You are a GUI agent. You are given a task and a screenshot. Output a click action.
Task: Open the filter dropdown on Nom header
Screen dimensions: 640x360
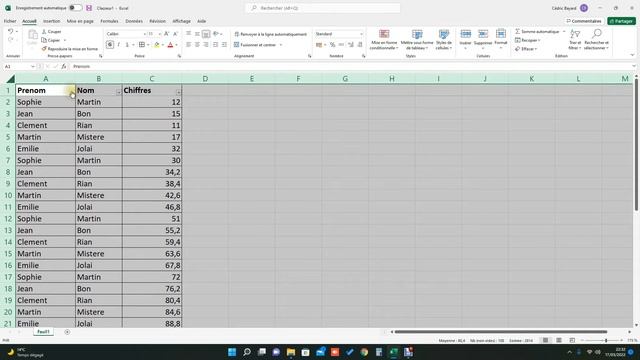(118, 92)
